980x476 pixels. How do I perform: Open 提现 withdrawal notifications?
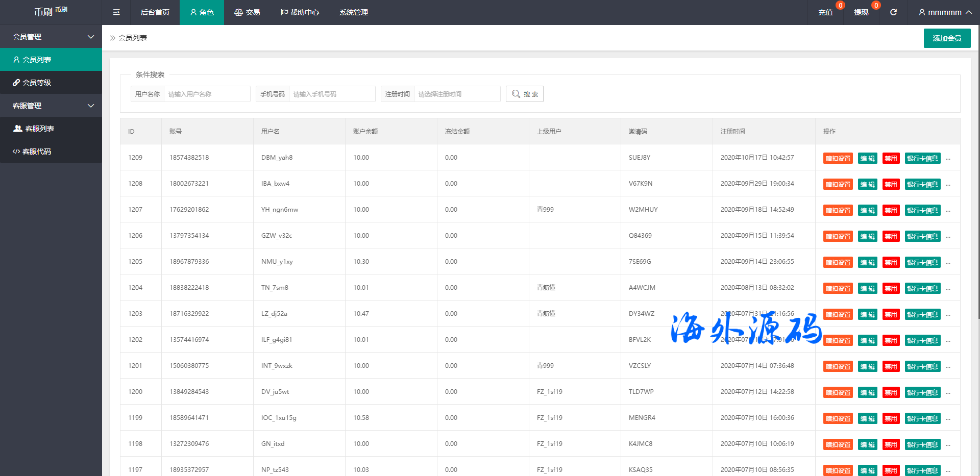[x=861, y=12]
